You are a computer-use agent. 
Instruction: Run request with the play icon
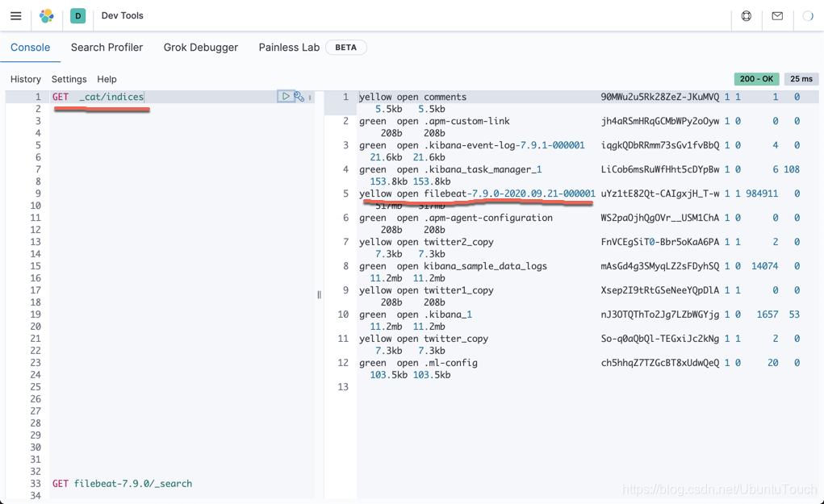click(286, 96)
